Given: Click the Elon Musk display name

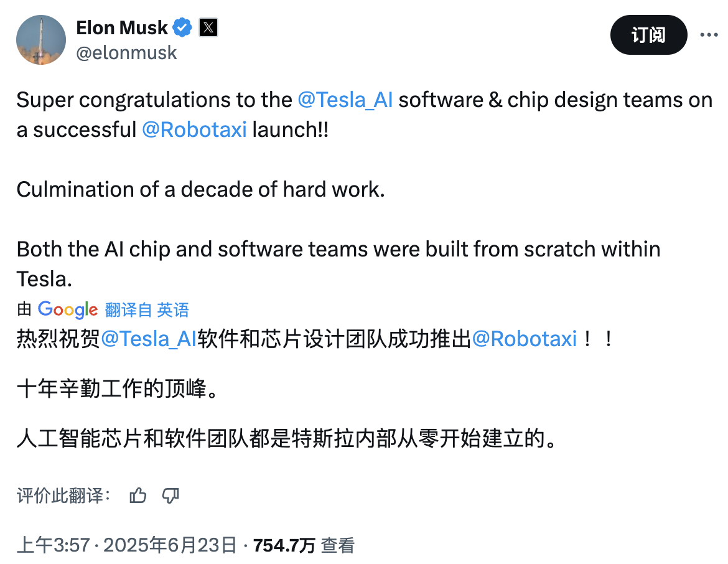Looking at the screenshot, I should click(x=122, y=27).
